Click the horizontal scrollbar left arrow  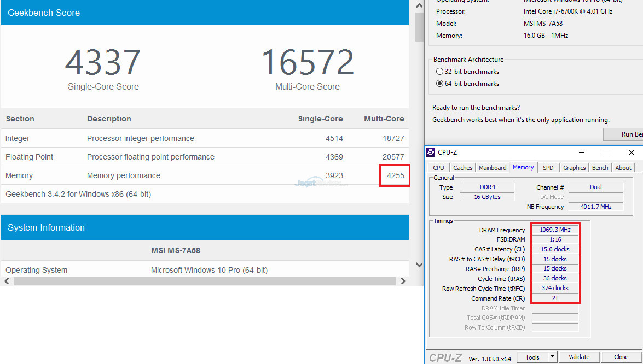point(7,281)
